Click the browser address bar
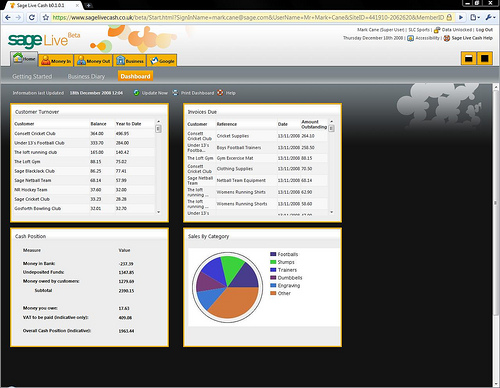 (x=248, y=17)
